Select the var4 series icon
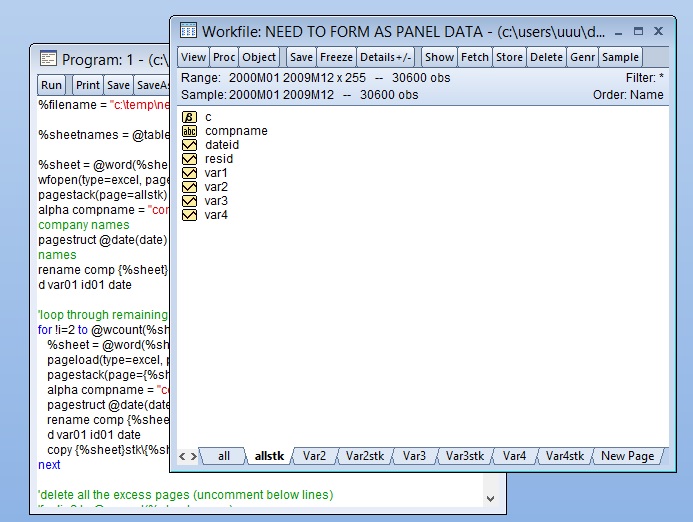Viewport: 693px width, 522px height. pyautogui.click(x=189, y=215)
